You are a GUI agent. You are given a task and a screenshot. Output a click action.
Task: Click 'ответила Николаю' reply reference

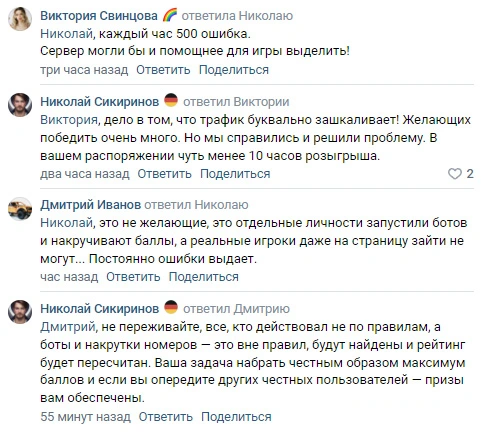point(237,16)
